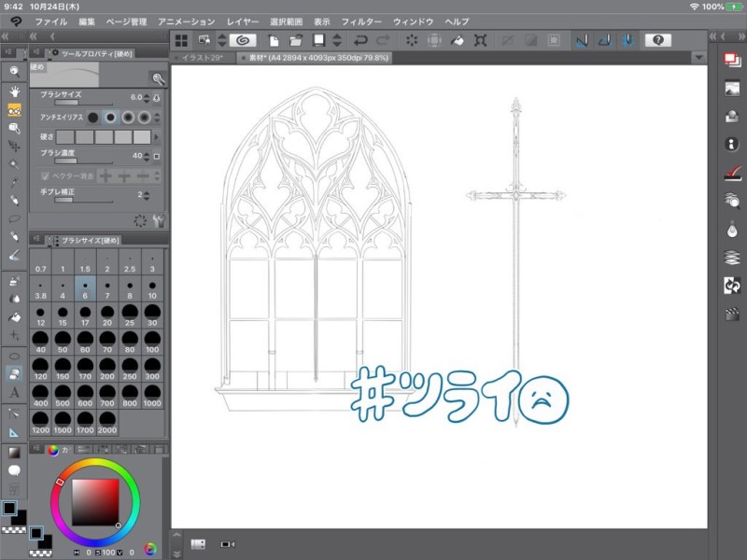Open the help question mark icon

point(657,40)
